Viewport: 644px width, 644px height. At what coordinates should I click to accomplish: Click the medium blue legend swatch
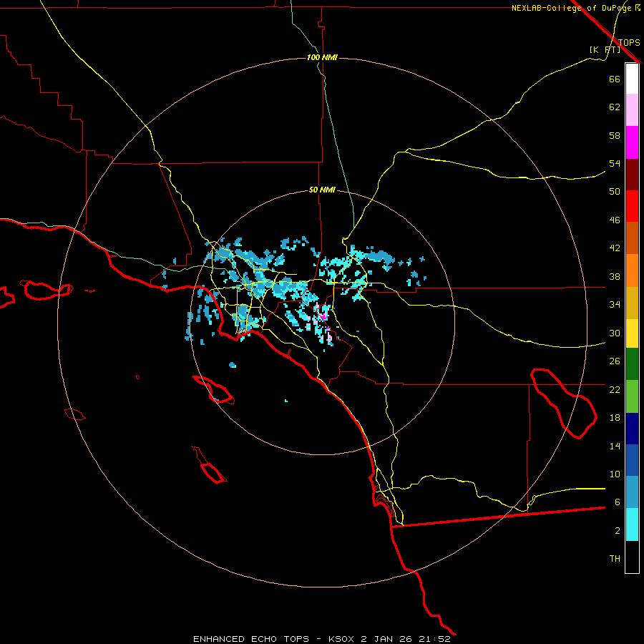(632, 460)
